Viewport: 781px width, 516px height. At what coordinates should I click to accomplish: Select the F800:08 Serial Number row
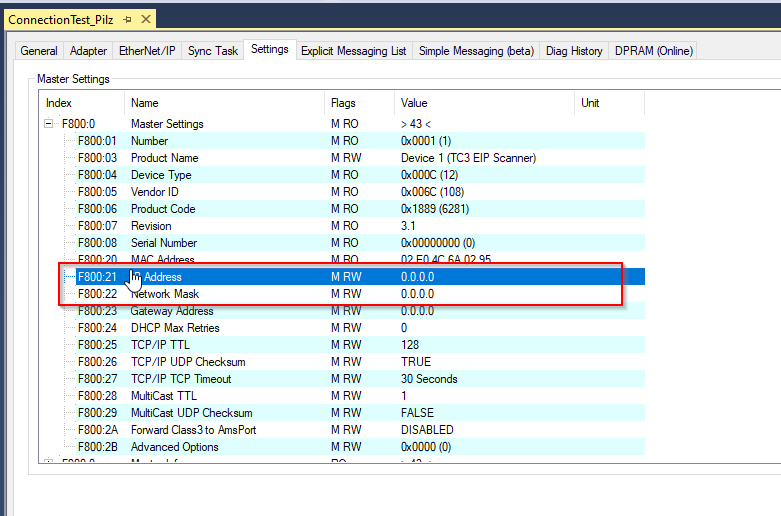(x=342, y=243)
